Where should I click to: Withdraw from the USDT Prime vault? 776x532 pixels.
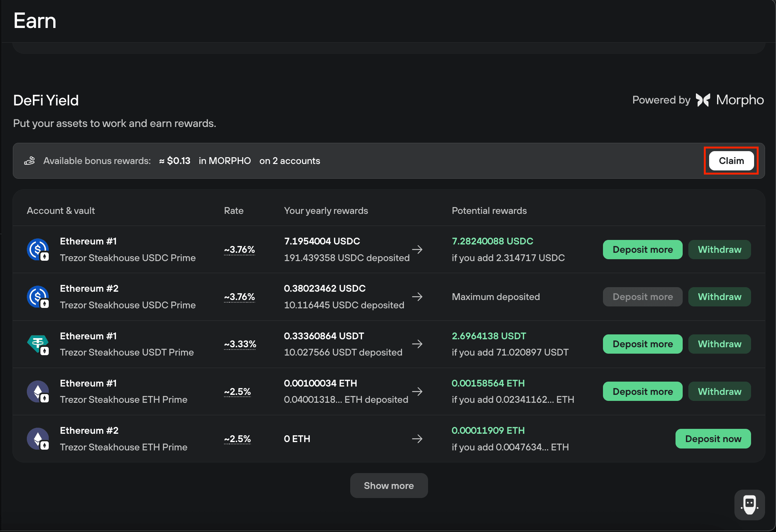719,344
